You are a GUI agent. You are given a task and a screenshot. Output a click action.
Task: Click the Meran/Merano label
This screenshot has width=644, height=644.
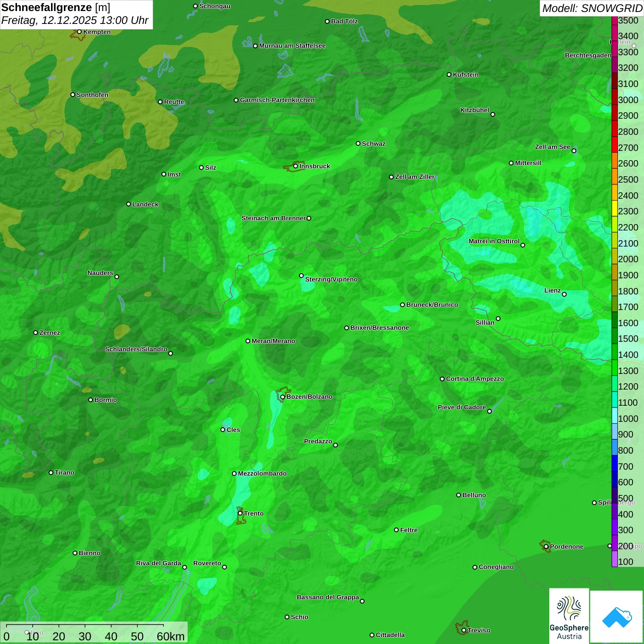click(x=273, y=341)
